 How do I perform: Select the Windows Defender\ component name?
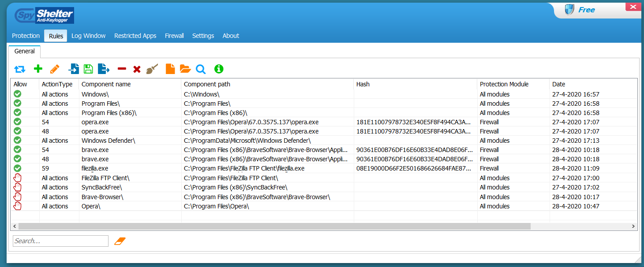tap(109, 140)
